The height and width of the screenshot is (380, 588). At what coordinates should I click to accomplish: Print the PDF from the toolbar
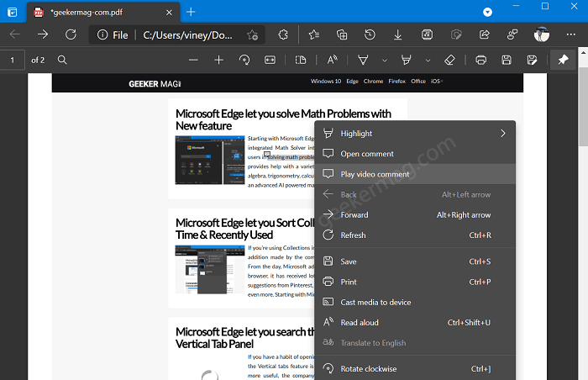click(x=480, y=60)
